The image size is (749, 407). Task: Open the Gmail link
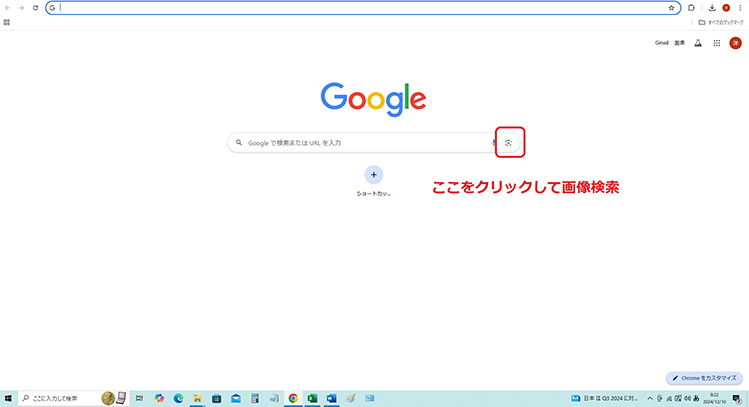tap(662, 43)
